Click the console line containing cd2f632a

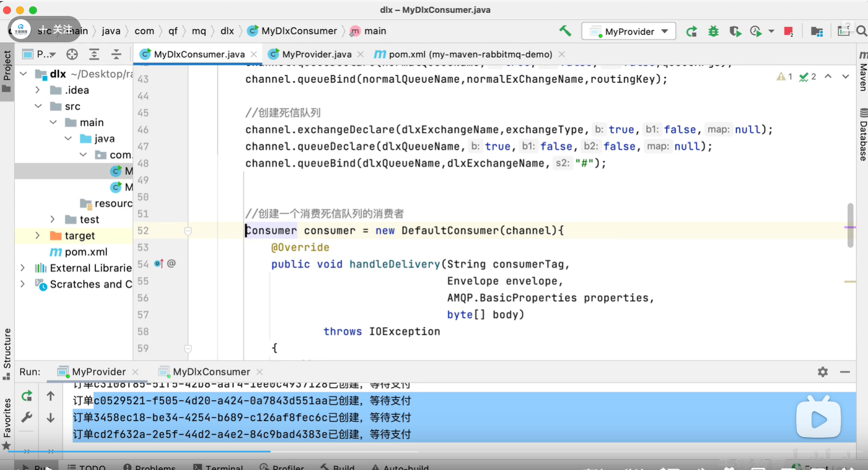tap(242, 434)
